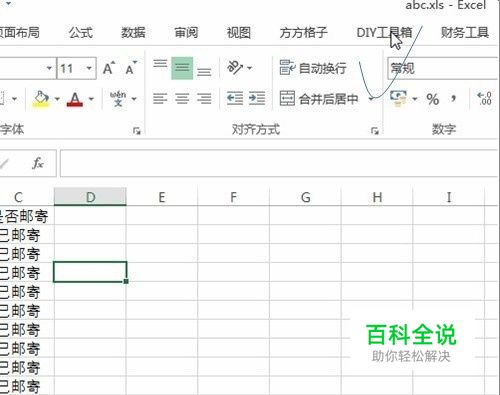The height and width of the screenshot is (395, 500).
Task: Open the accounting format dropdown arrow
Action: click(415, 99)
